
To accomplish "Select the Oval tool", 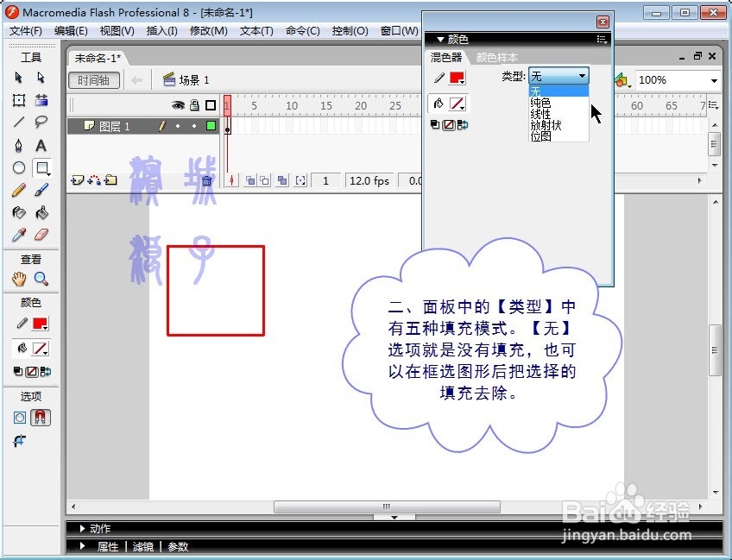I will 19,167.
